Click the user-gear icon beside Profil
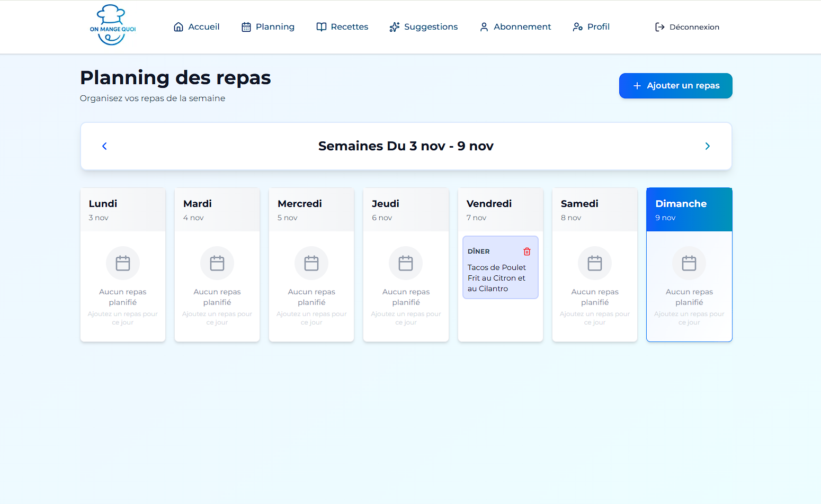Image resolution: width=821 pixels, height=504 pixels. click(x=578, y=27)
